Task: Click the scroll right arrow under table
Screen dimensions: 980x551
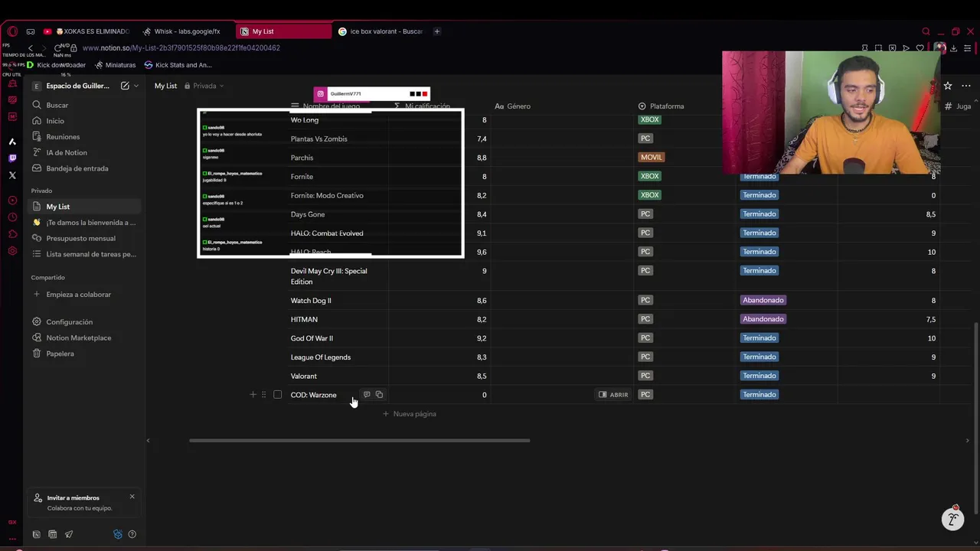Action: [x=967, y=441]
